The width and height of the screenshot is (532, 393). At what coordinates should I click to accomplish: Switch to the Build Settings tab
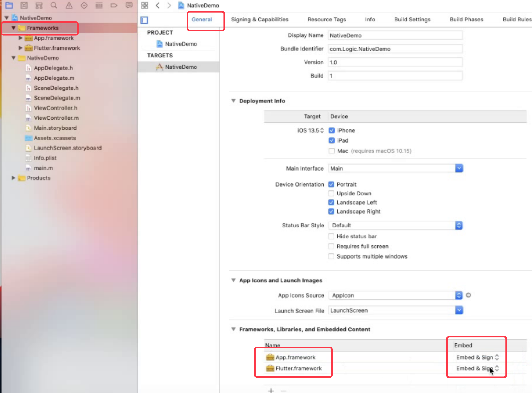(412, 19)
